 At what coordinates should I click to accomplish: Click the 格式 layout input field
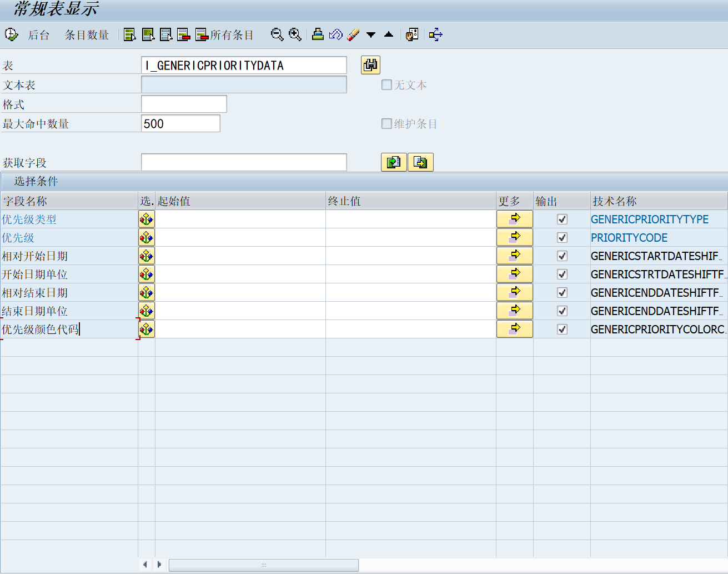(184, 104)
